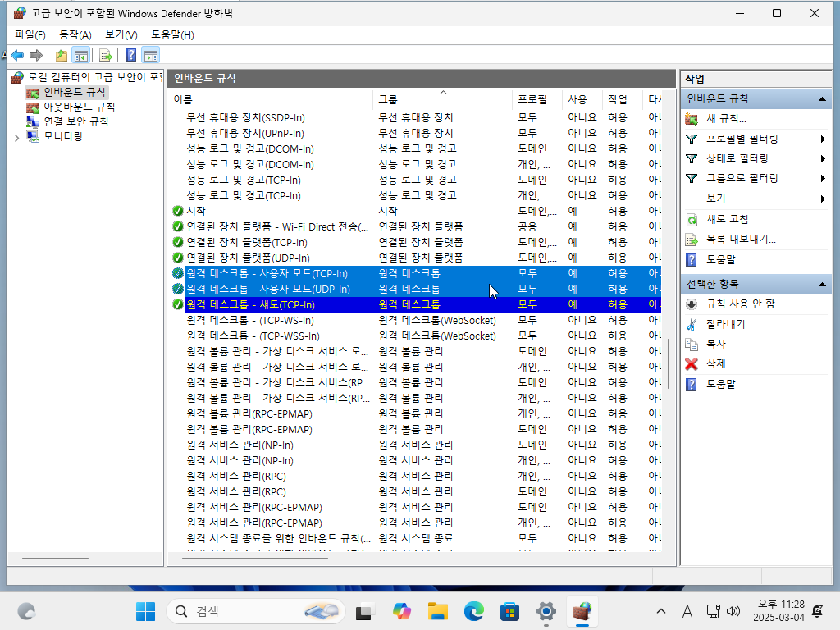Click the 상태로 필터링 funnel icon
The image size is (840, 630).
point(692,159)
